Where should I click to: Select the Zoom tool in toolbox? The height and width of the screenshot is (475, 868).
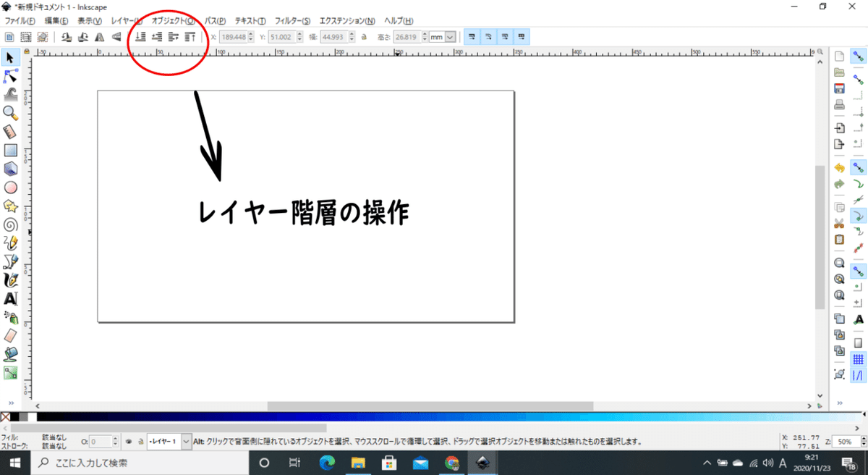click(x=10, y=113)
